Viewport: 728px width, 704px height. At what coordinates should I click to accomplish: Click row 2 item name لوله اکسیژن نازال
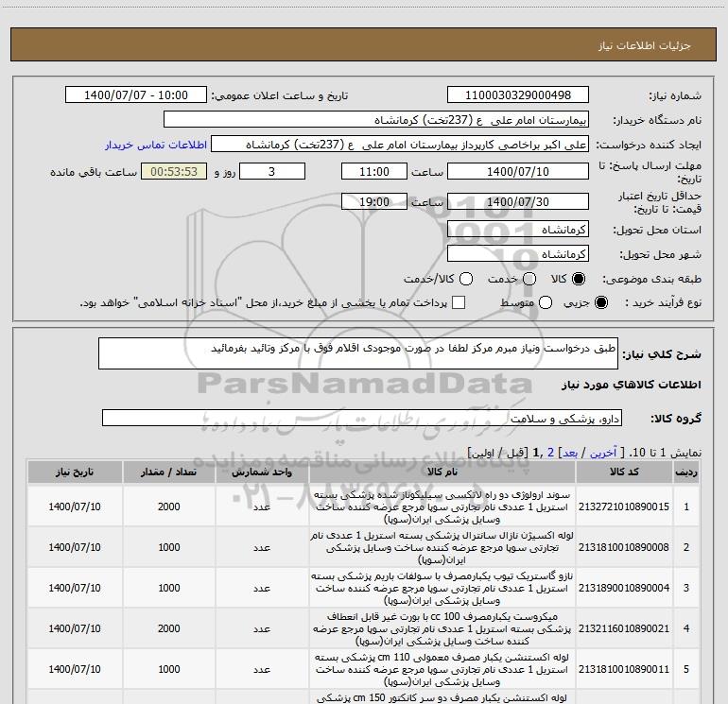coord(442,547)
